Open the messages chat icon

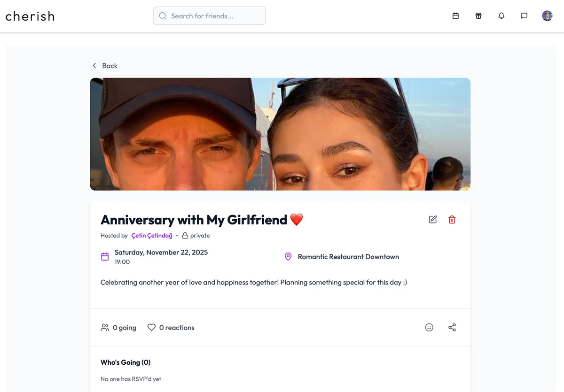(x=524, y=16)
